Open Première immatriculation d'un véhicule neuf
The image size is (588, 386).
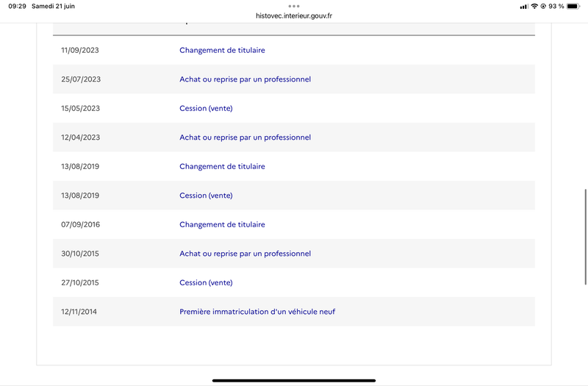[x=257, y=312]
